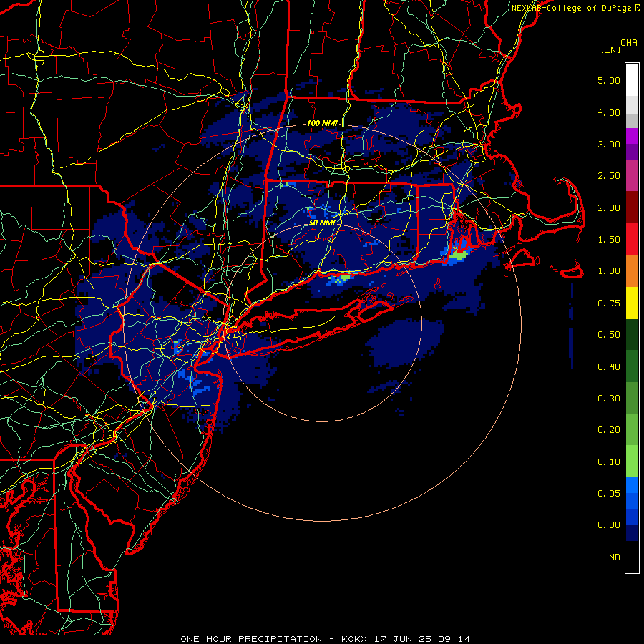Click the OHA product code label
Image resolution: width=644 pixels, height=644 pixels.
click(x=629, y=43)
